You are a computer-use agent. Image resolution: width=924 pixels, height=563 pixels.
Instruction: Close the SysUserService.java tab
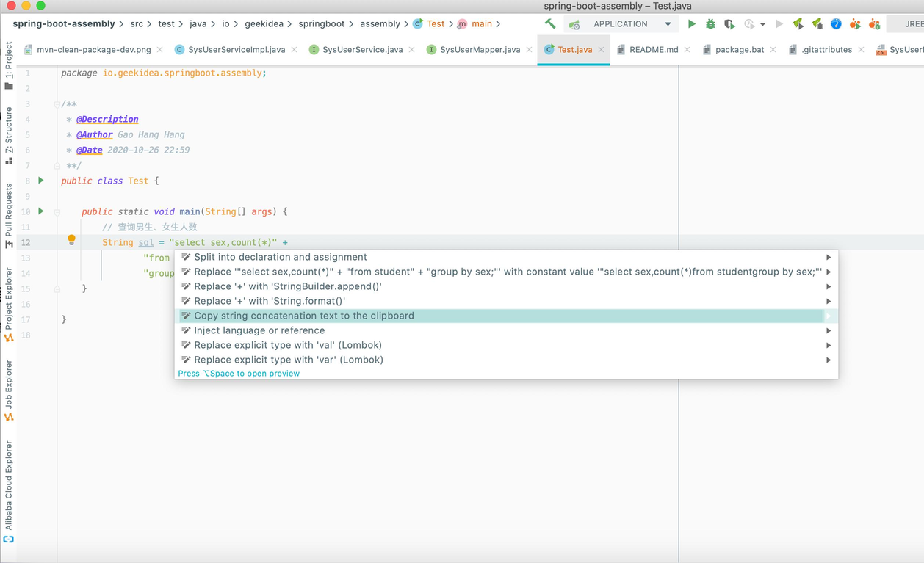411,50
